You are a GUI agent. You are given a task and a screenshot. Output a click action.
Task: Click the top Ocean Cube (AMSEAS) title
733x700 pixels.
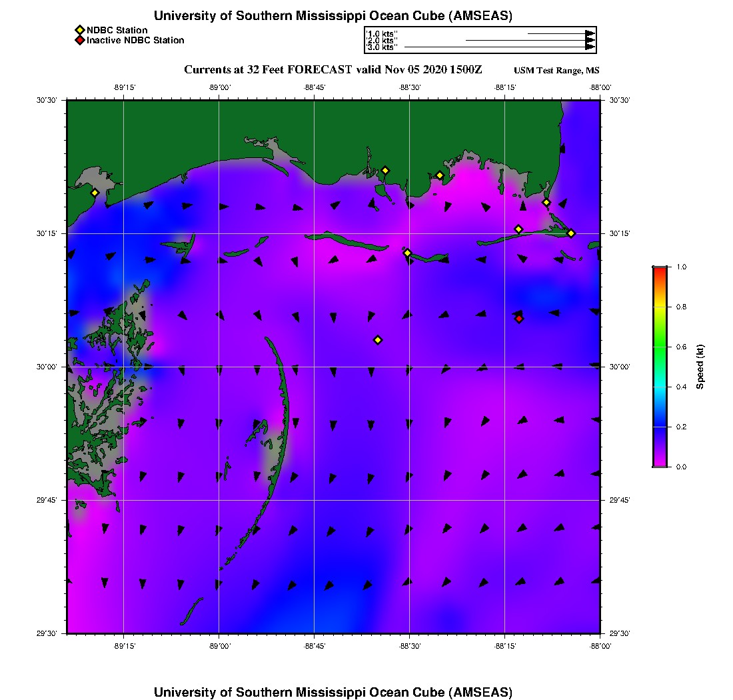coord(333,16)
